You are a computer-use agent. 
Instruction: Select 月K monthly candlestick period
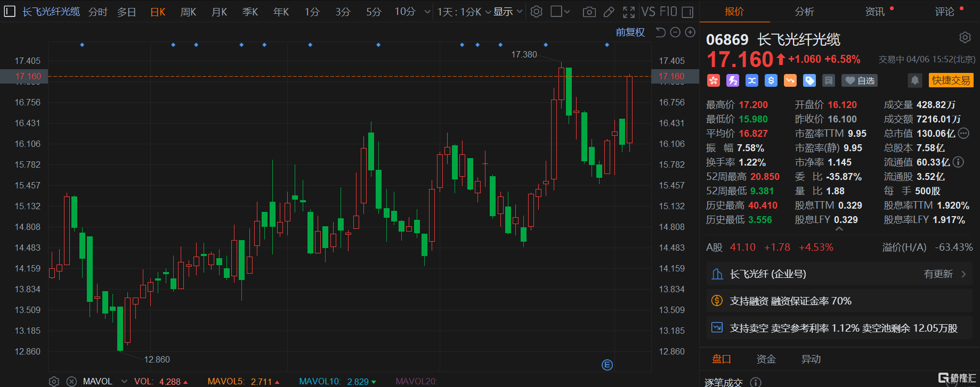[x=219, y=12]
